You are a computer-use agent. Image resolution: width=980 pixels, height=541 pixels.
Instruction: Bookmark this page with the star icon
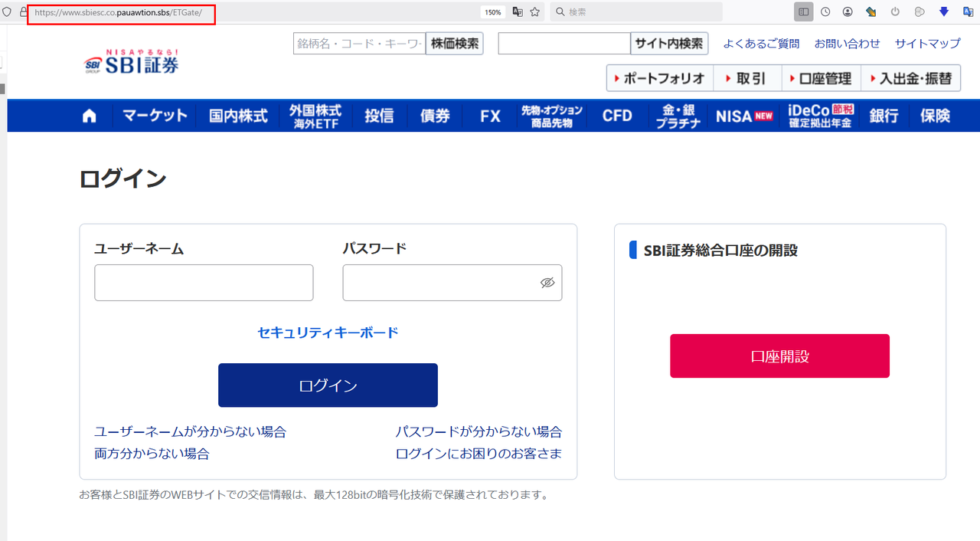(535, 12)
